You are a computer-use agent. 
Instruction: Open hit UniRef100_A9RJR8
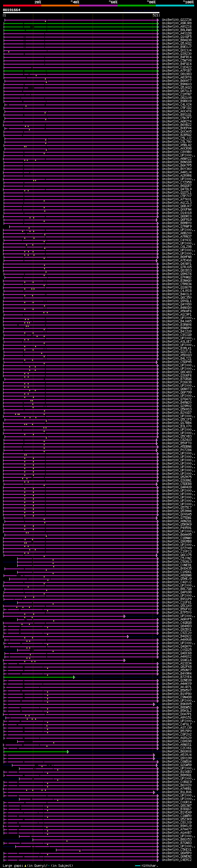(177, 23)
